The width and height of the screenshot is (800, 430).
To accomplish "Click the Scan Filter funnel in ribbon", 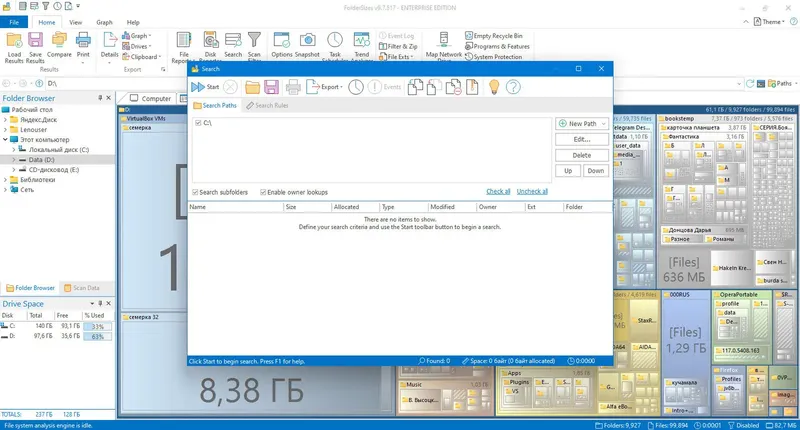I will click(x=254, y=47).
